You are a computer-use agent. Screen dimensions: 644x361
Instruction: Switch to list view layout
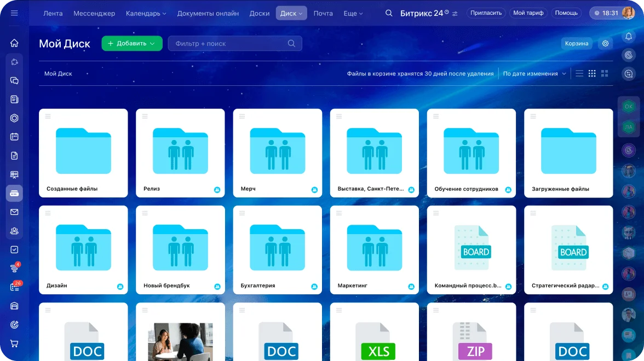click(x=579, y=73)
